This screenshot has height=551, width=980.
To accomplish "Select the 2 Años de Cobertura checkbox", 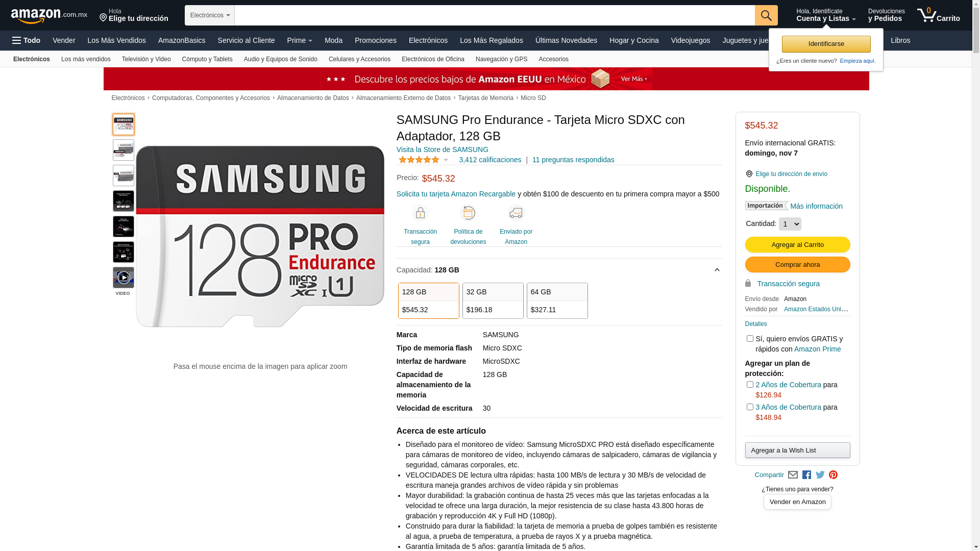I will point(750,385).
